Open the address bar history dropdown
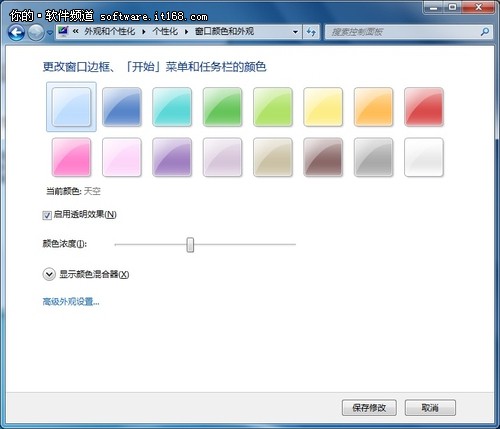Viewport: 500px width, 429px height. pos(295,32)
